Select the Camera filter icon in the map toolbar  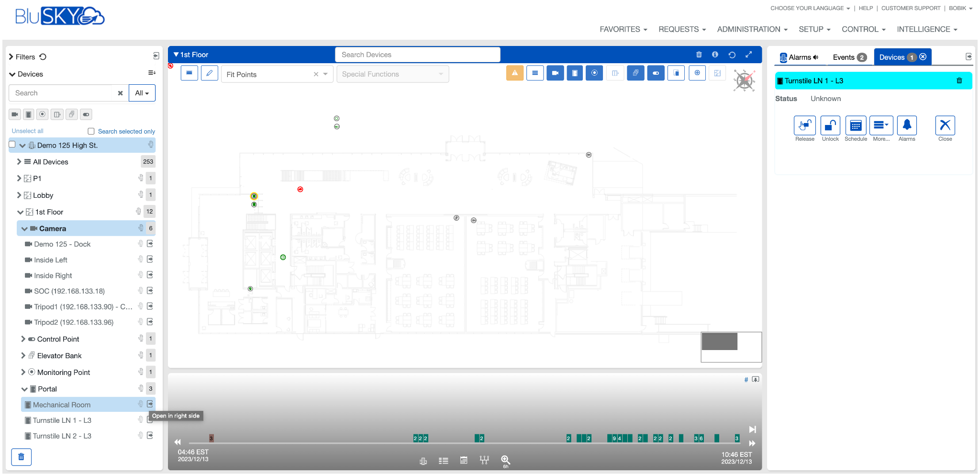point(555,73)
